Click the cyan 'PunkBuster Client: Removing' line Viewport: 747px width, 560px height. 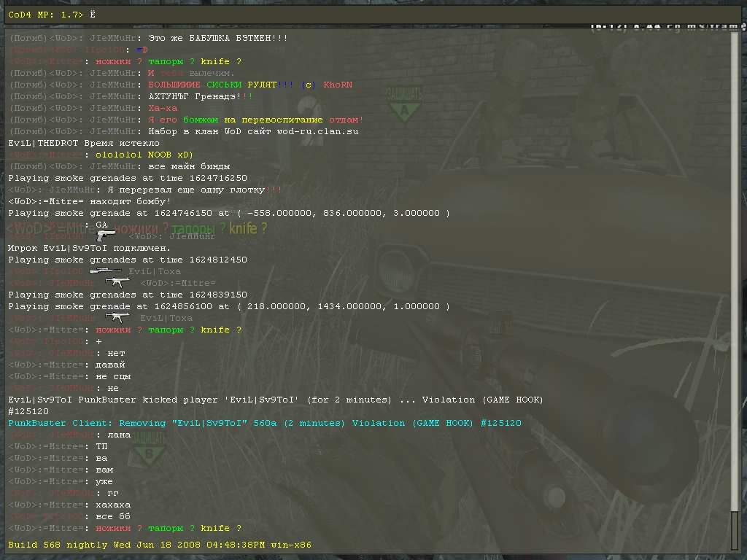[x=265, y=423]
